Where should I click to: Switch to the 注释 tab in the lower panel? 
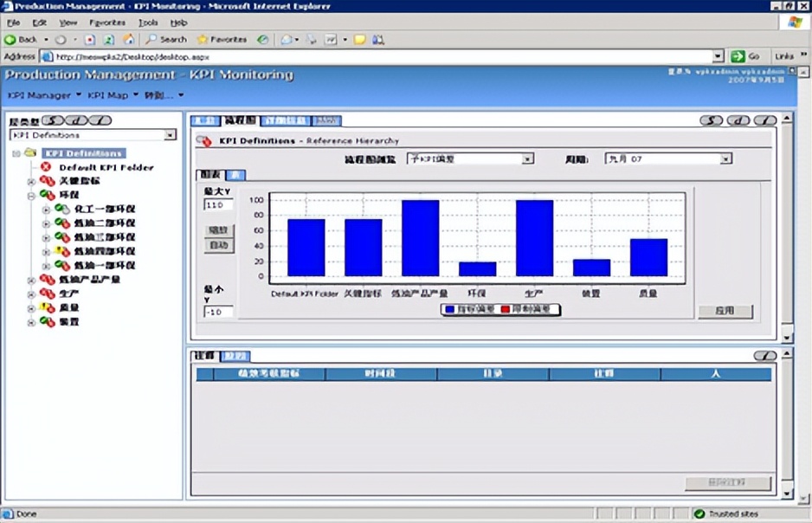coord(204,355)
